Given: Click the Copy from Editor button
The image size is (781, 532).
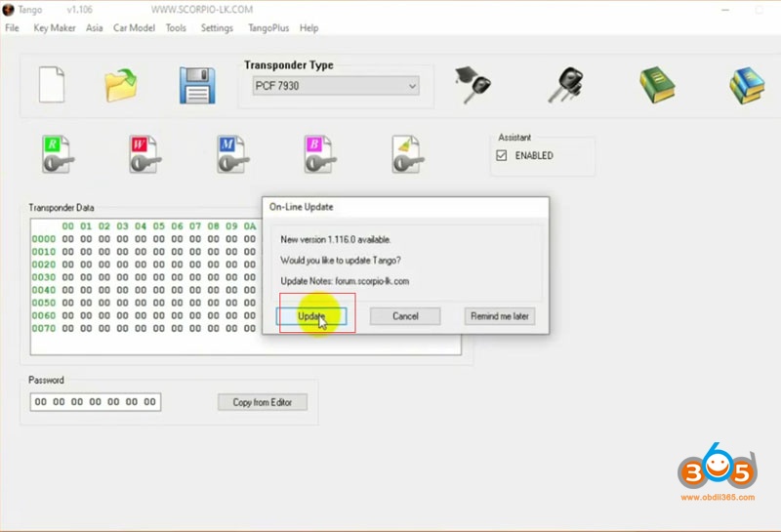Looking at the screenshot, I should (263, 402).
